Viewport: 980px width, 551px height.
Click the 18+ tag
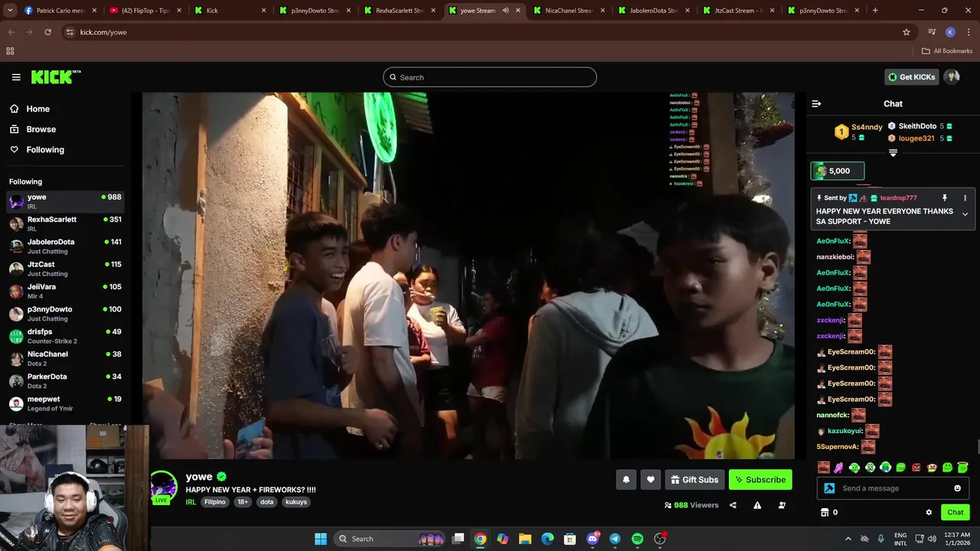coord(243,502)
